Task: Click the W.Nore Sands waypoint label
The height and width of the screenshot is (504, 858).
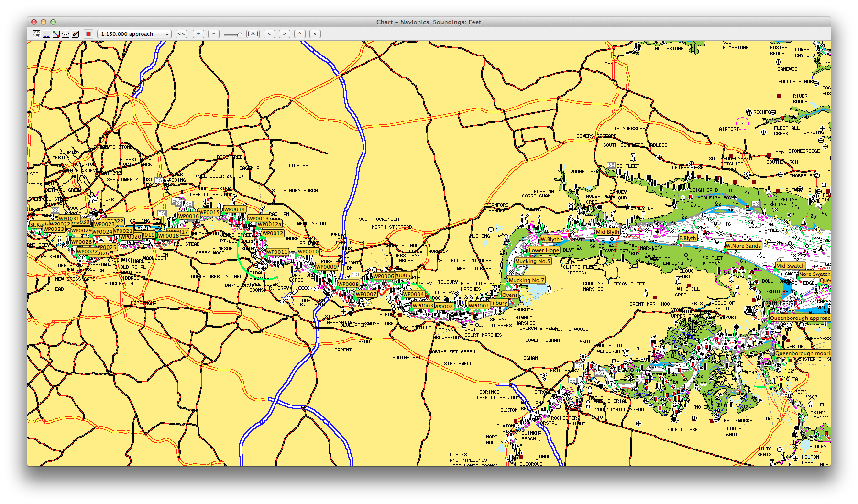Action: pos(743,246)
